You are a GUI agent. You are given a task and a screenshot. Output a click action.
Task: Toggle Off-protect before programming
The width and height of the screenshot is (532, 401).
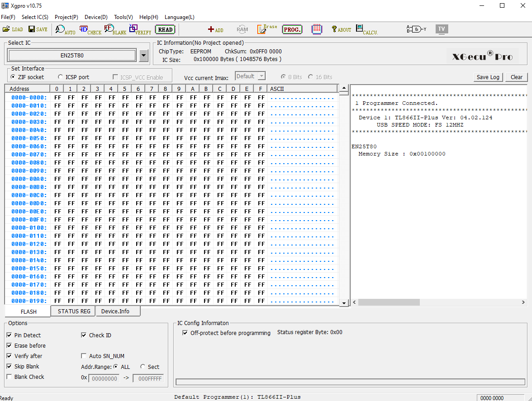coord(185,333)
